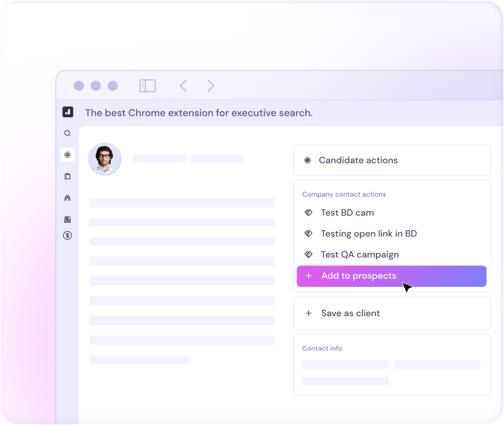The image size is (504, 425).
Task: Select the swirl icon in left sidebar
Action: pos(67,155)
